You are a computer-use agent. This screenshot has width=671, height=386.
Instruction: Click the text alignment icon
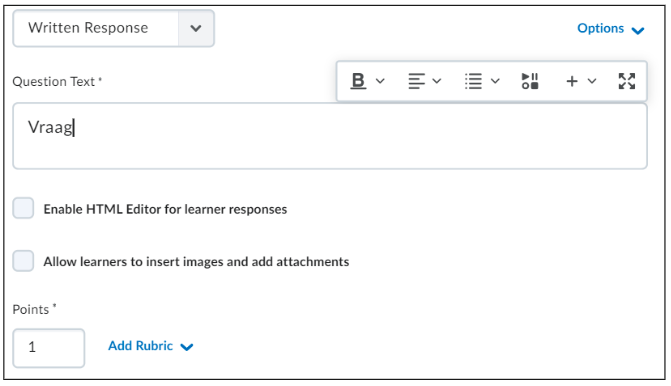click(416, 81)
